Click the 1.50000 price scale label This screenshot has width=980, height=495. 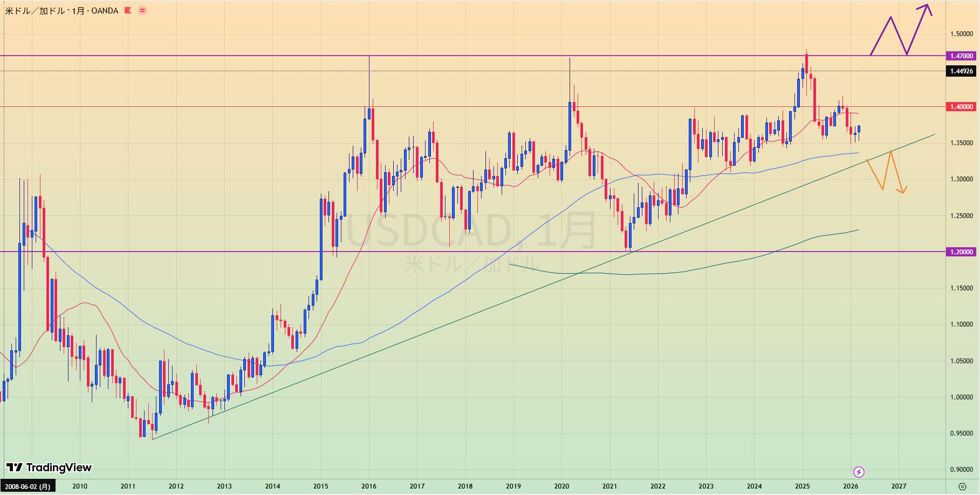pyautogui.click(x=961, y=34)
